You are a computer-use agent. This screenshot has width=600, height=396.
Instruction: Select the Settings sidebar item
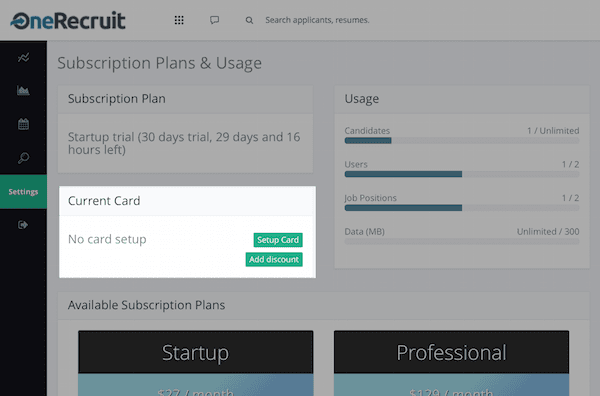(23, 192)
